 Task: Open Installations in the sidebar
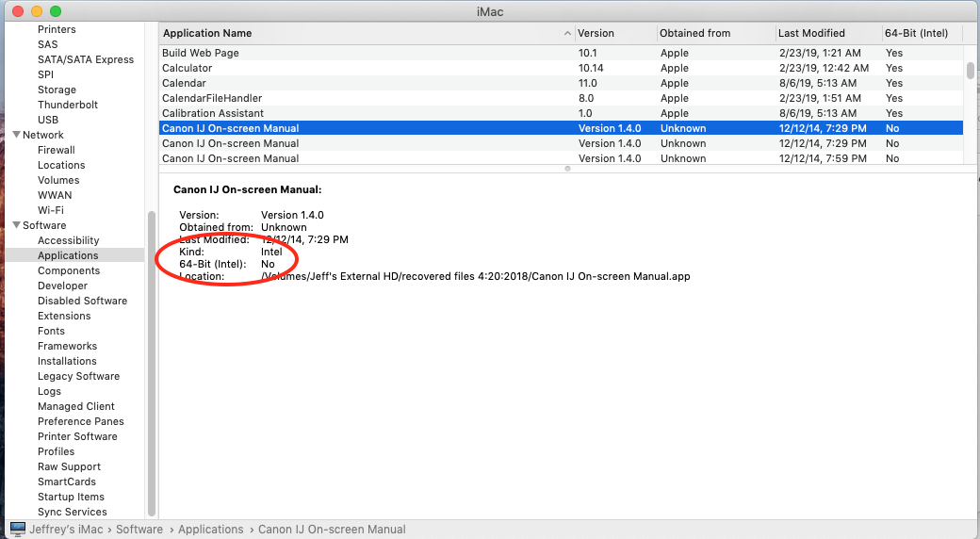[x=67, y=361]
